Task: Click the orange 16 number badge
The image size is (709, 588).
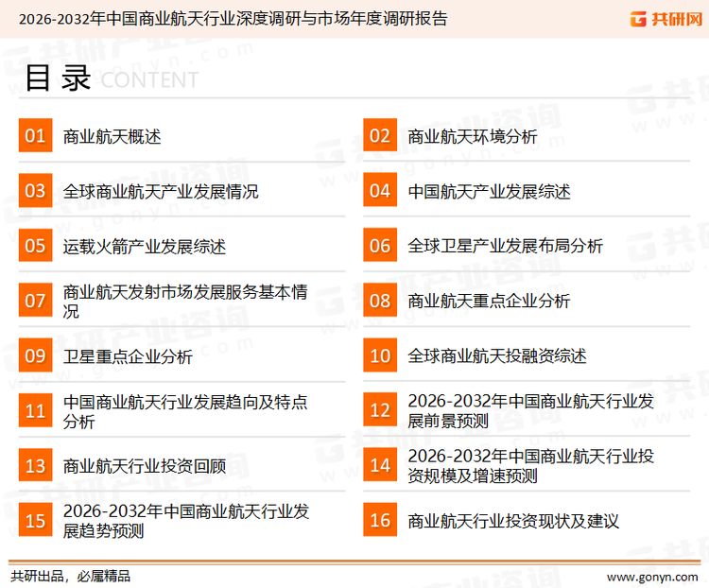Action: (x=380, y=520)
